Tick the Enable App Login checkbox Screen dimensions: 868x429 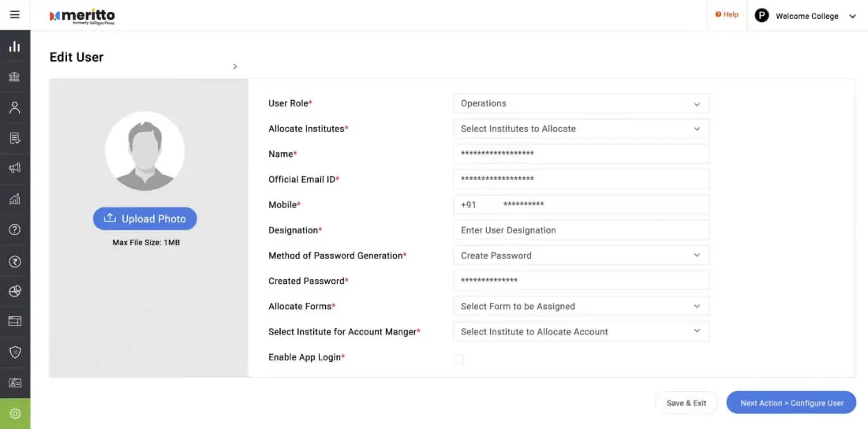458,359
